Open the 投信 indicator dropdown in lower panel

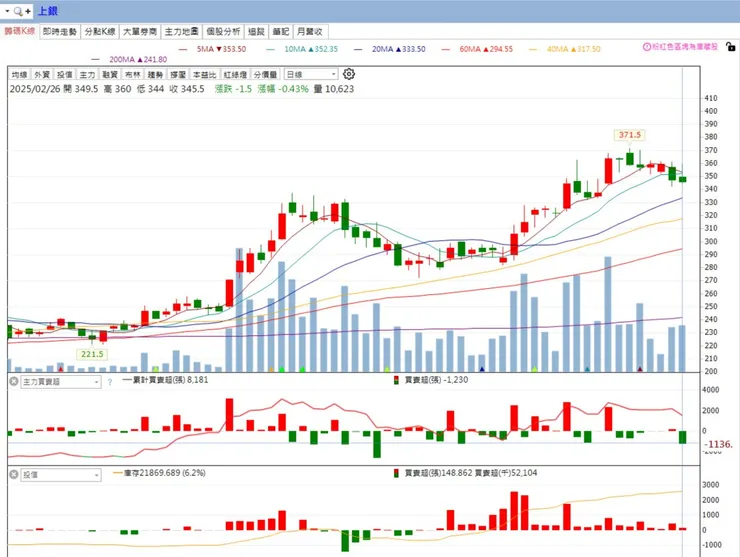pos(61,474)
